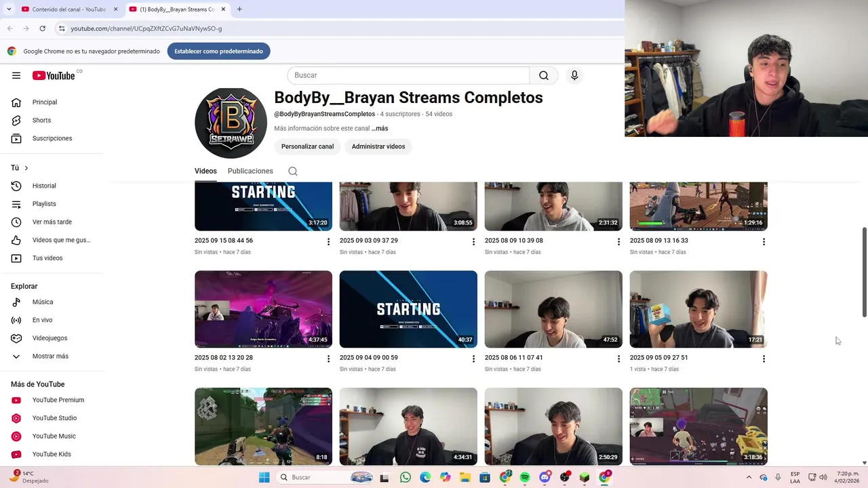Viewport: 868px width, 488px height.
Task: Open the 4:37:45 video thumbnail
Action: tap(263, 309)
